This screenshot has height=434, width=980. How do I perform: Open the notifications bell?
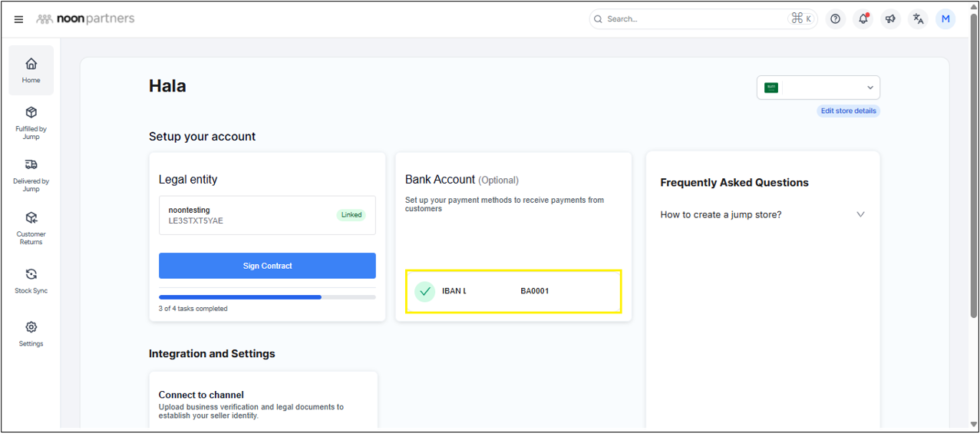point(863,19)
